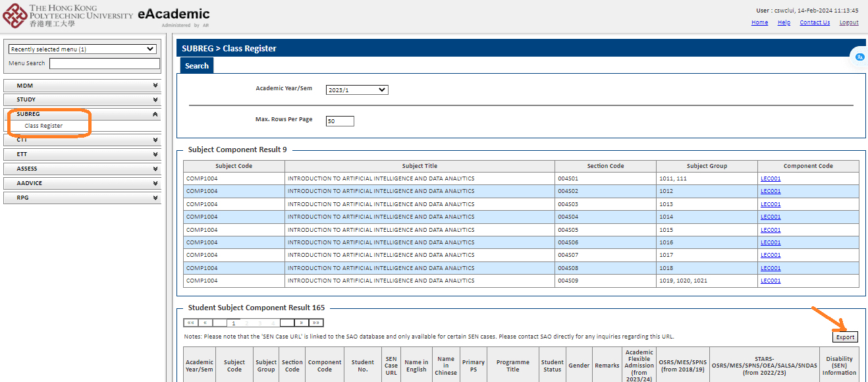Select page 1 in the results pager
The image size is (868, 382).
233,323
